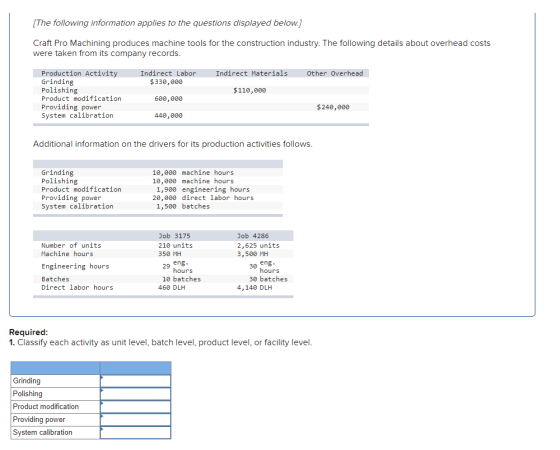
Task: Select Product modification label in answer table
Action: (x=46, y=406)
